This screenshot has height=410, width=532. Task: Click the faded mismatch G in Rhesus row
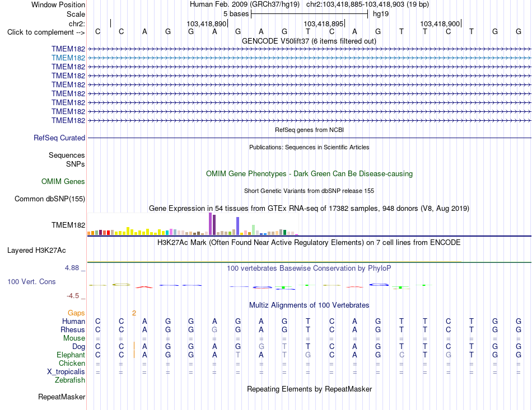pos(214,329)
